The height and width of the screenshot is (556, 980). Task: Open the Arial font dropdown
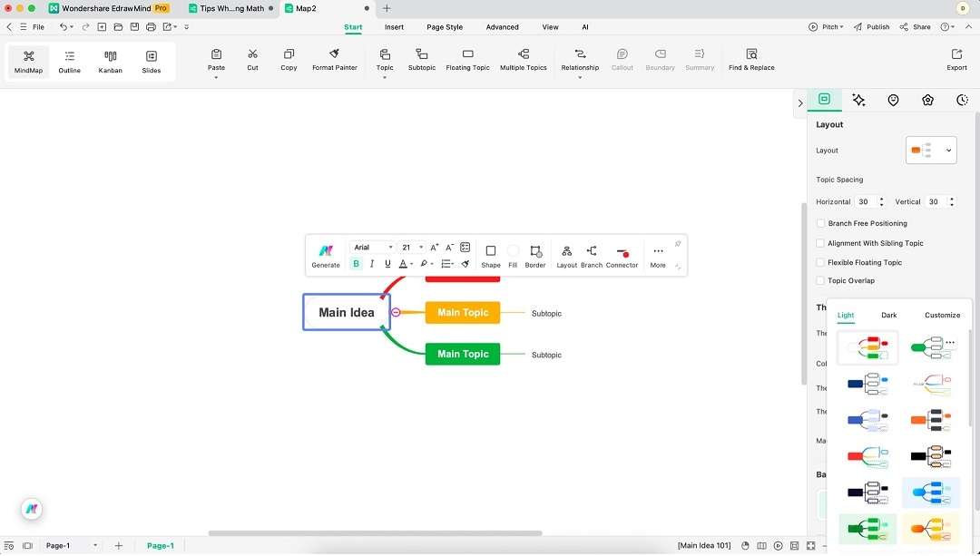click(x=373, y=248)
